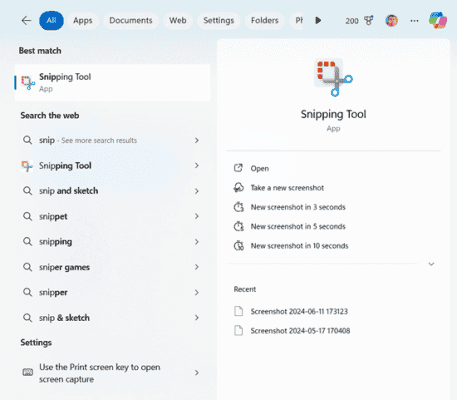This screenshot has height=400, width=457.
Task: Select the 'snip and sketch' suggestion
Action: [113, 191]
